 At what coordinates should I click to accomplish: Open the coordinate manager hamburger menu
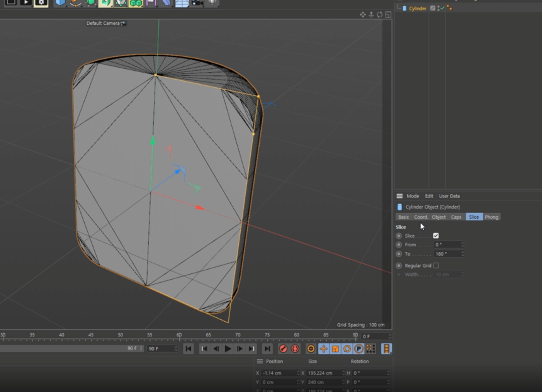point(260,361)
